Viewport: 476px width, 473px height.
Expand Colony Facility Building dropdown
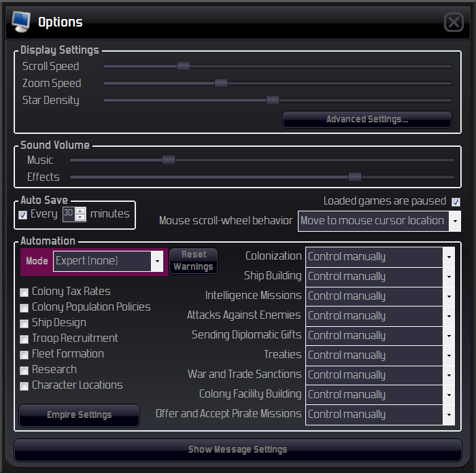[380, 395]
